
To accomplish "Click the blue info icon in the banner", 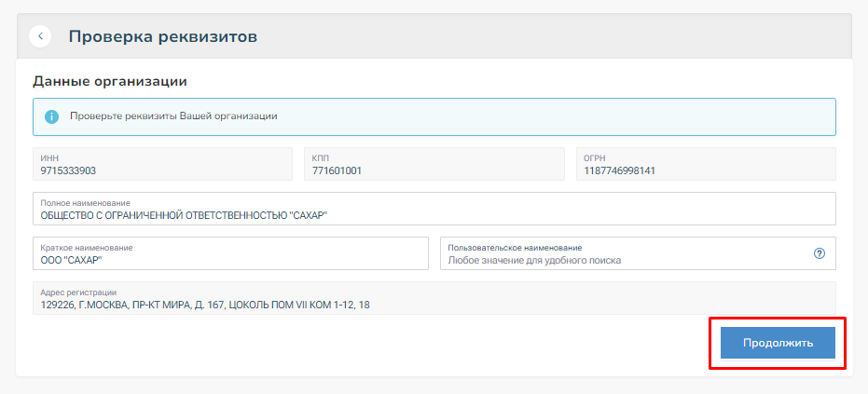I will pyautogui.click(x=52, y=116).
